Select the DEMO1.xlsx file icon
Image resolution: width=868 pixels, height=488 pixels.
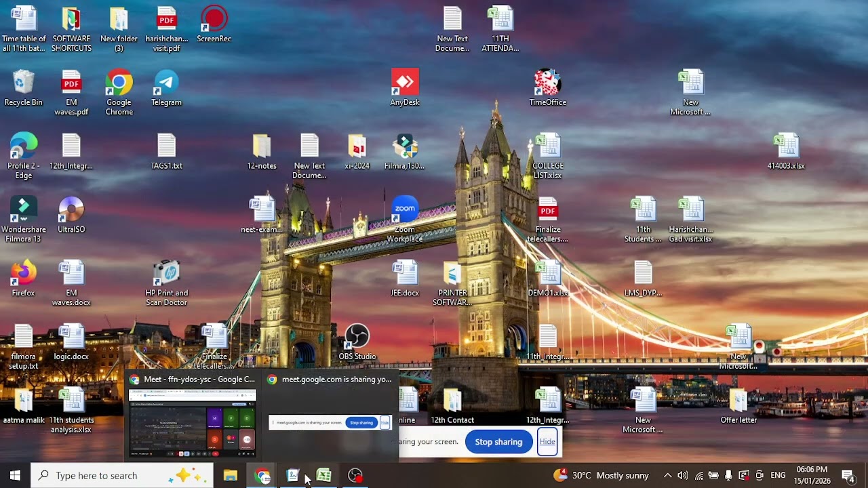[x=547, y=279]
